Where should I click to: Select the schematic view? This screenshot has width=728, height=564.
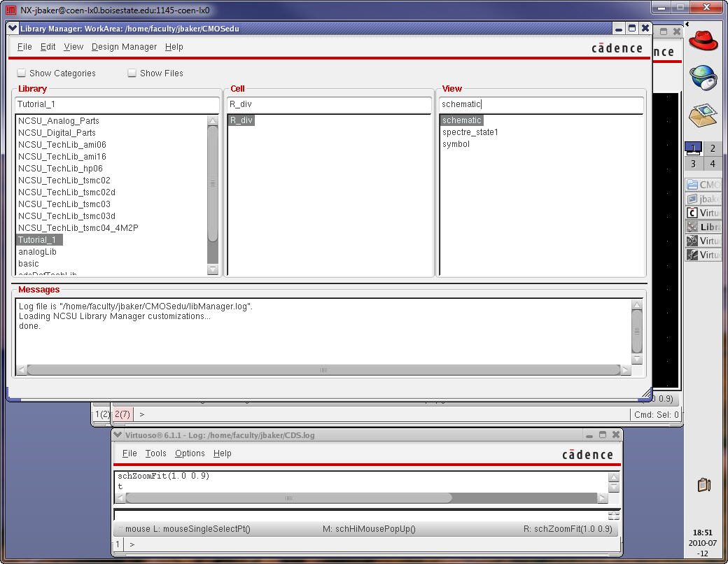[461, 120]
